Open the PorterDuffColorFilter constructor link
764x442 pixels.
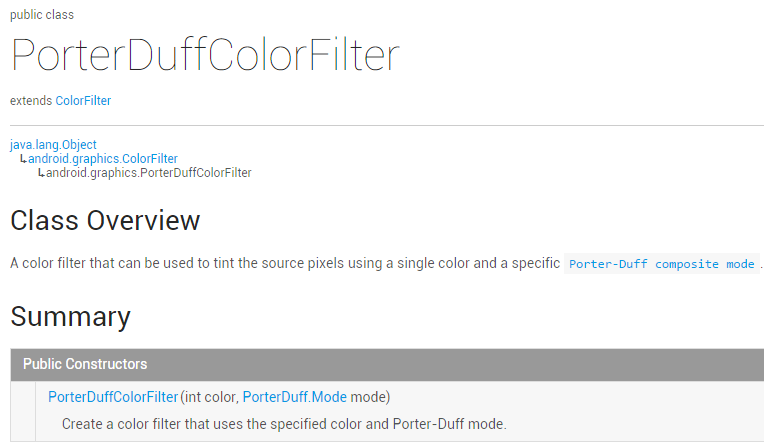113,397
